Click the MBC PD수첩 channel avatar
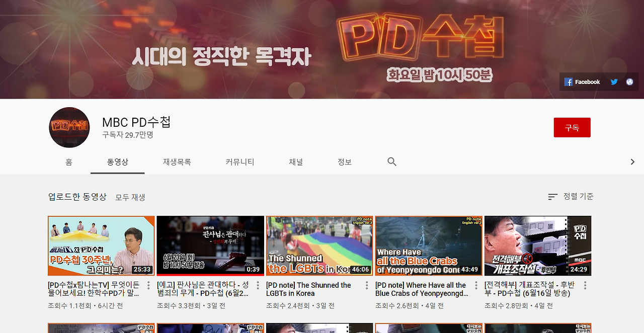 tap(69, 127)
